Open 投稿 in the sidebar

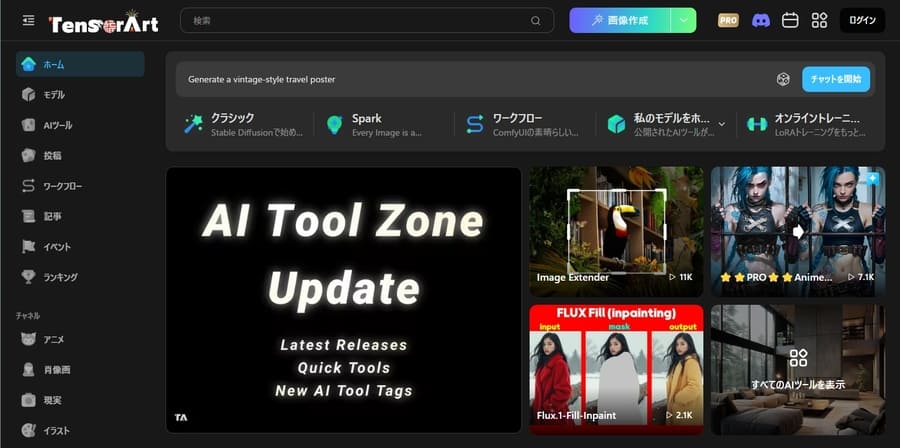coord(80,155)
